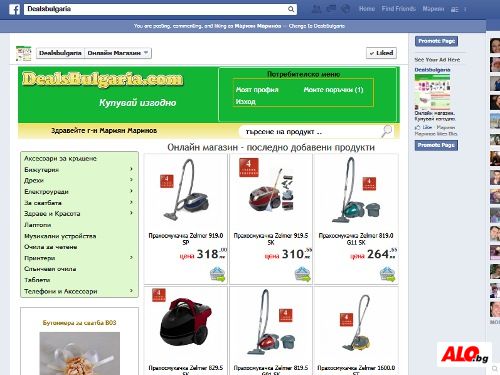The height and width of the screenshot is (375, 500).
Task: Open the Home menu item
Action: (x=367, y=9)
